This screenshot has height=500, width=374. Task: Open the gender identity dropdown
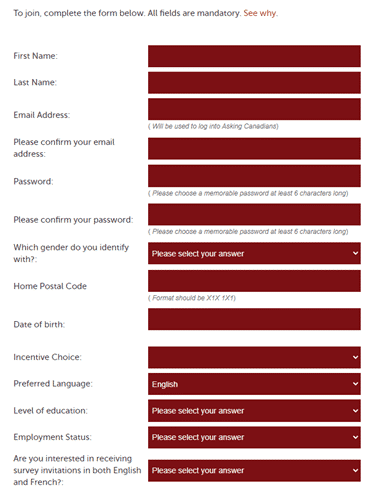(254, 253)
